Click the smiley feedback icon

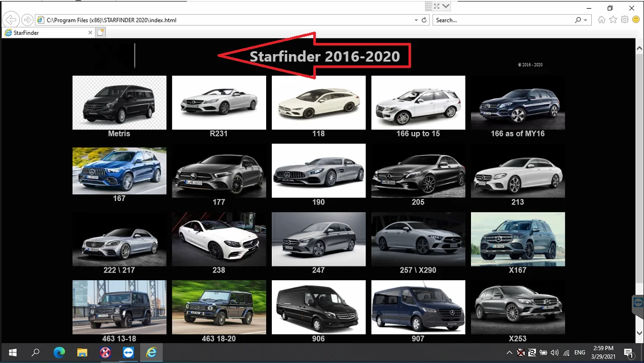point(636,20)
